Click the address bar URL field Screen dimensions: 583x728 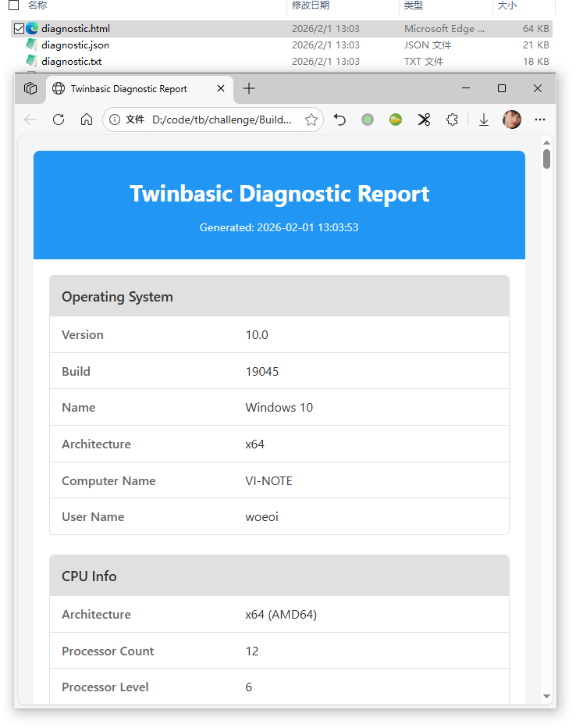[221, 120]
